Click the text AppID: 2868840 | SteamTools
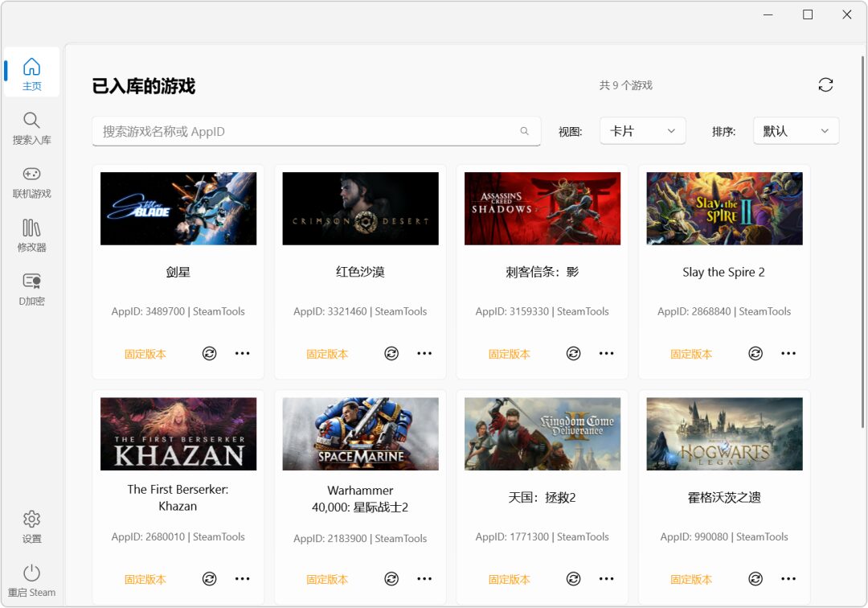 pyautogui.click(x=725, y=311)
